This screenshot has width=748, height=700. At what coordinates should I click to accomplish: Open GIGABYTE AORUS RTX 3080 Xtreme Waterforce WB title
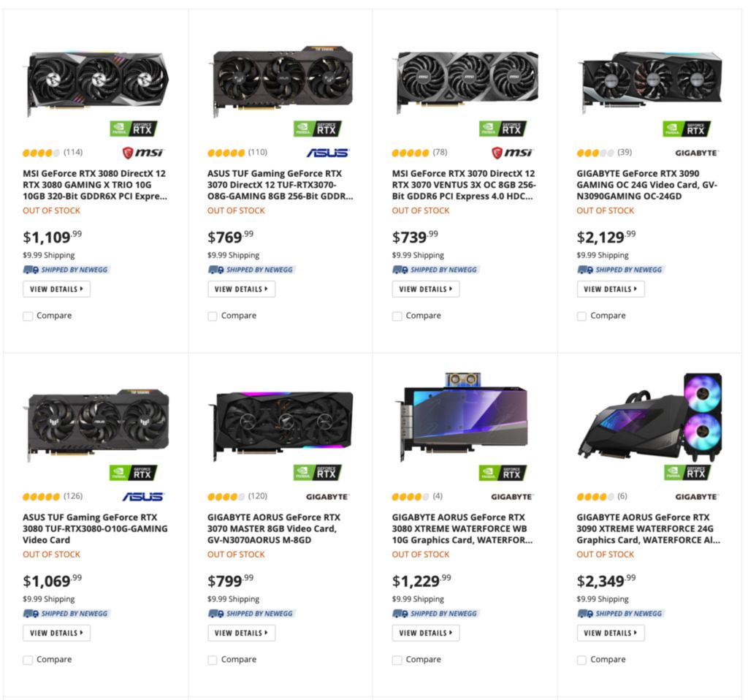[462, 528]
